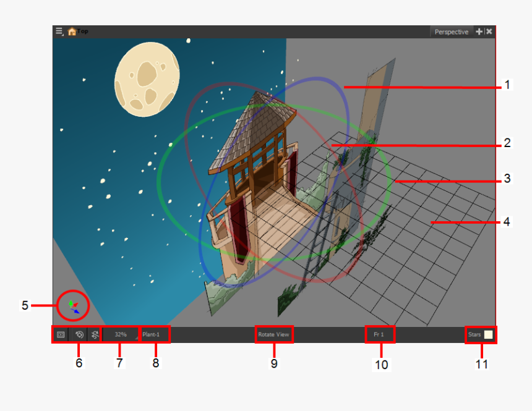Viewport: 532px width, 411px height.
Task: Click the Reset View icon
Action: (79, 335)
